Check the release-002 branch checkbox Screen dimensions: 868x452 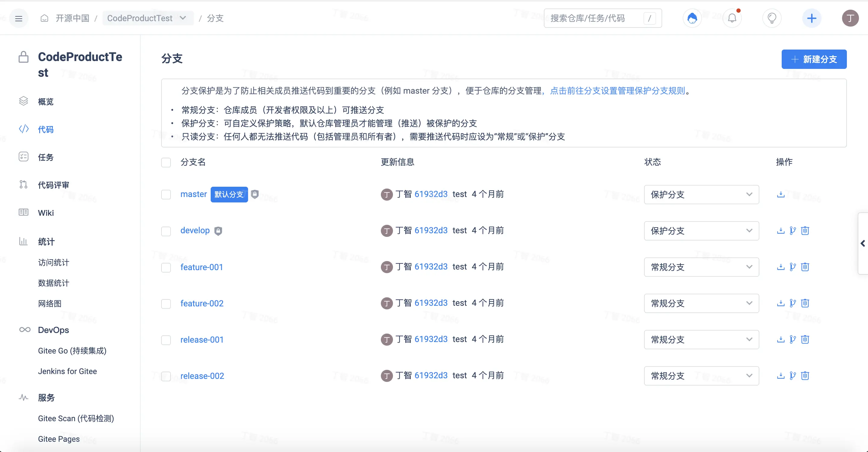tap(166, 376)
